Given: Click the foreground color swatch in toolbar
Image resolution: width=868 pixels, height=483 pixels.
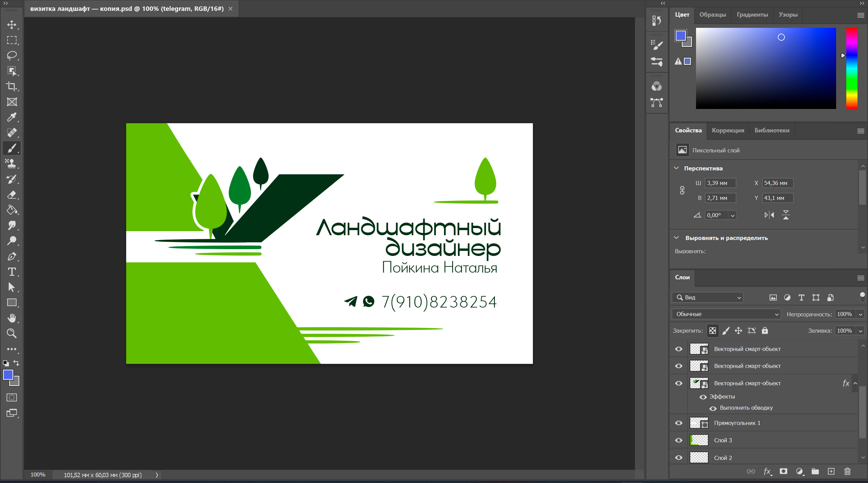Looking at the screenshot, I should point(8,375).
